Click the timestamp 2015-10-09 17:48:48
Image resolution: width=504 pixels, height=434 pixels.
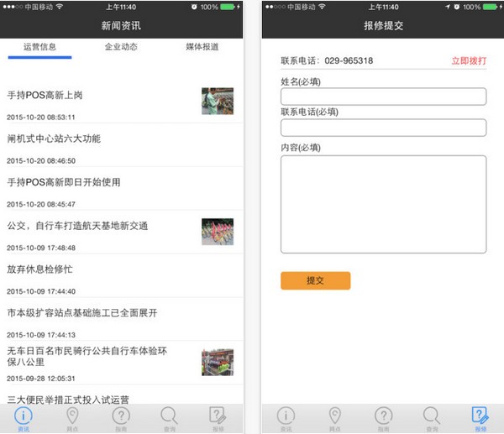click(x=41, y=248)
